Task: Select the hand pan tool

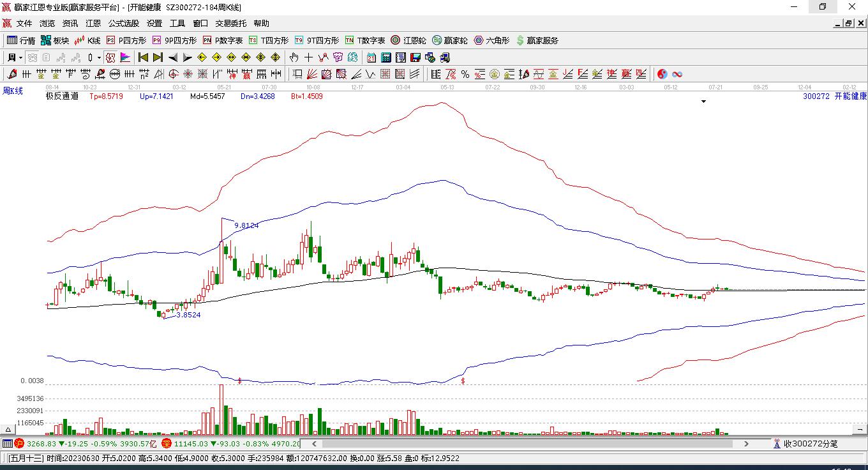Action: (x=294, y=57)
